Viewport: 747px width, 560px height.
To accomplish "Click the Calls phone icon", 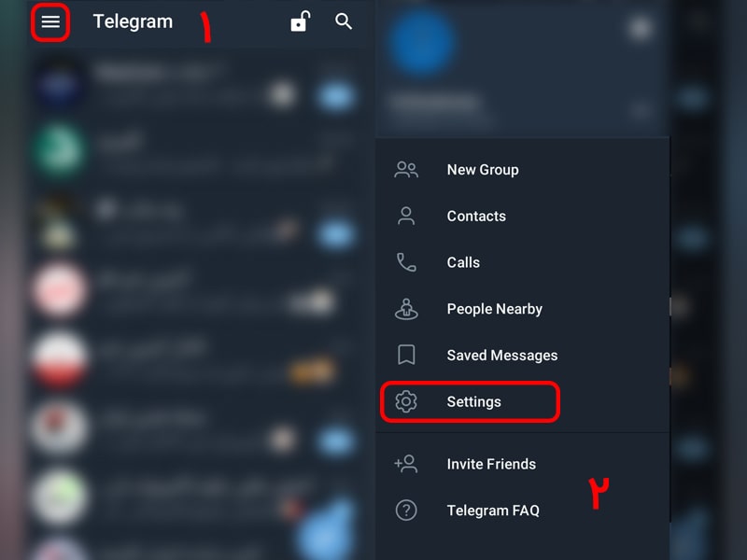I will (x=406, y=262).
